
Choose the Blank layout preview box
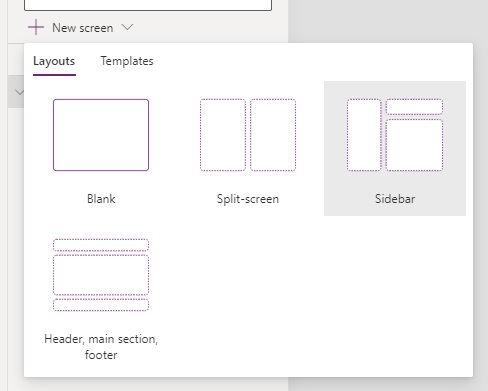coord(101,135)
